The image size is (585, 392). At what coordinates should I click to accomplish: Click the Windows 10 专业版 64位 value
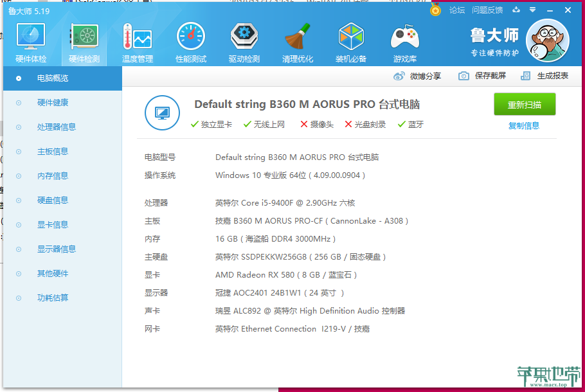[290, 175]
